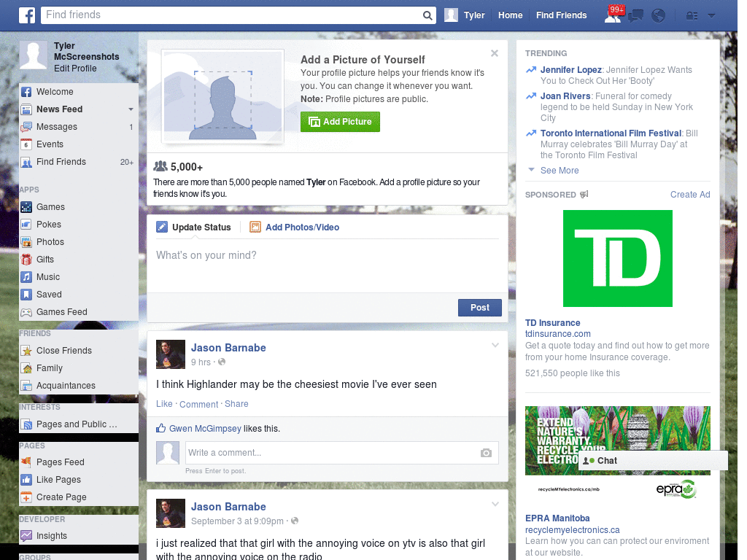Expand the account menu arrow in top bar
Viewport: 747px width, 560px height.
pos(711,16)
